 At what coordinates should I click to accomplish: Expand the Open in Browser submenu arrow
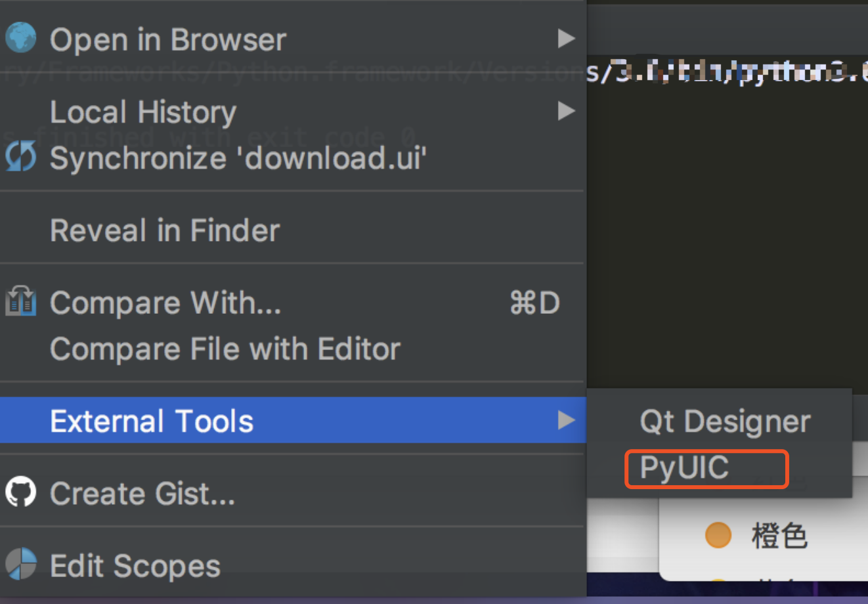coord(566,38)
